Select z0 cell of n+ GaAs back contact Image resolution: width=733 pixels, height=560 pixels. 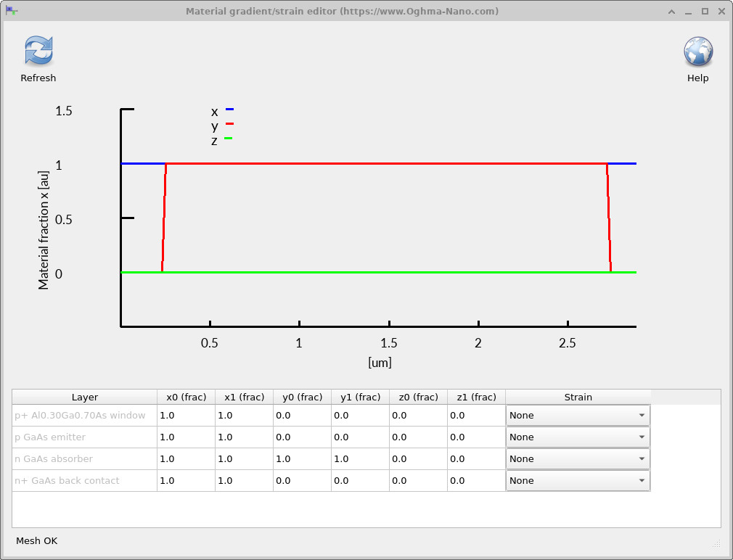(x=418, y=481)
